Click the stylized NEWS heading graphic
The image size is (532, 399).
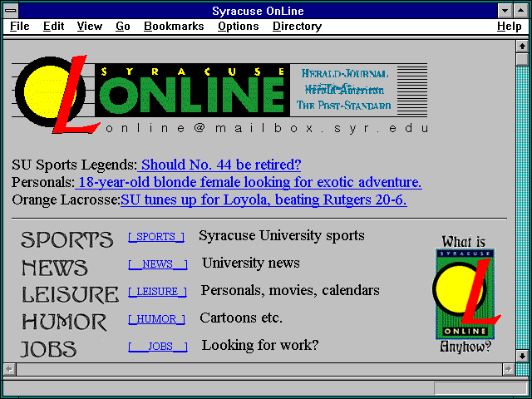55,268
